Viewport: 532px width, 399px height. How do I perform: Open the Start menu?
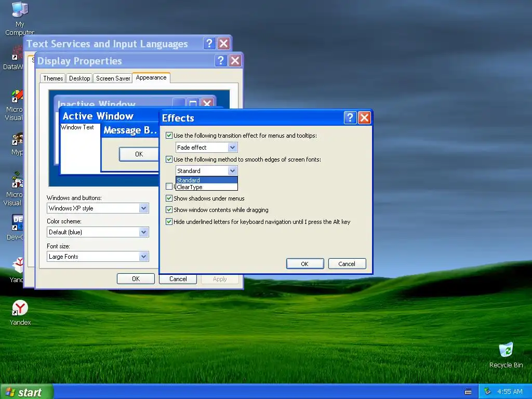point(26,392)
